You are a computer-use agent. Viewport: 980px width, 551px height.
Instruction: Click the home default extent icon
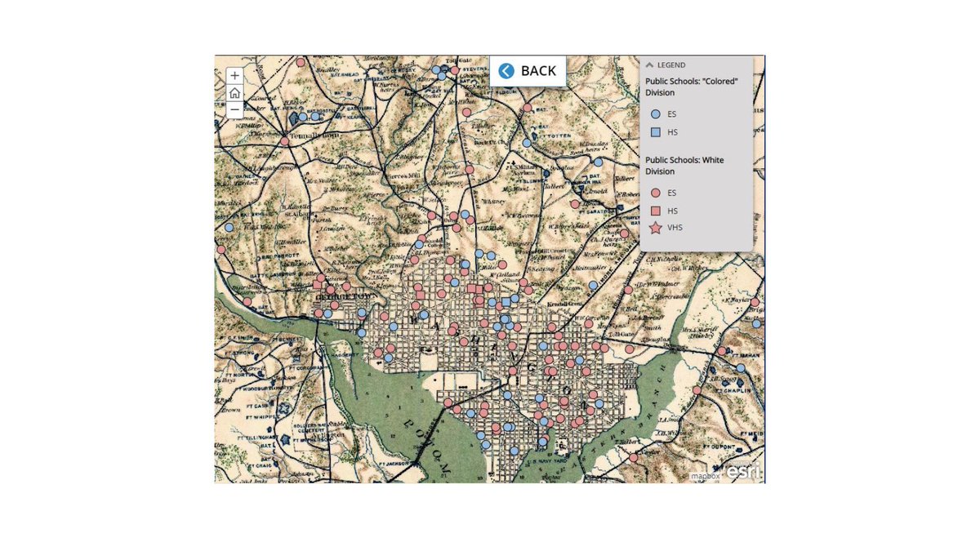pyautogui.click(x=234, y=92)
